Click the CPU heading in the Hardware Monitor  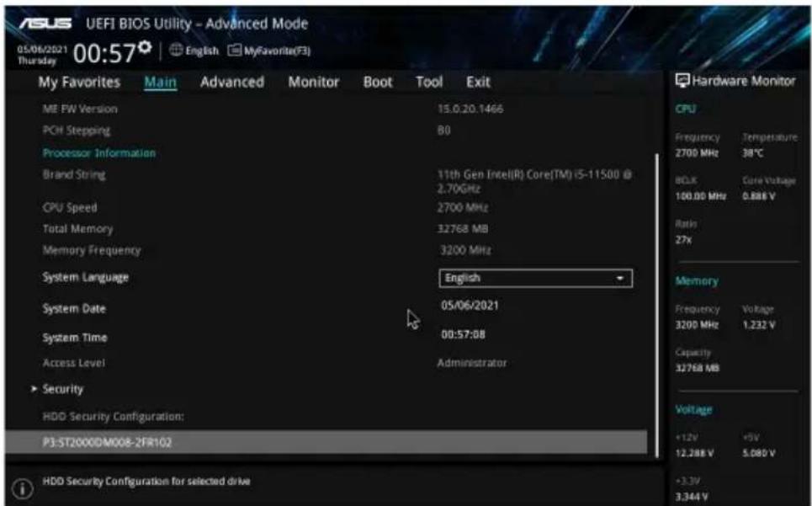(685, 109)
